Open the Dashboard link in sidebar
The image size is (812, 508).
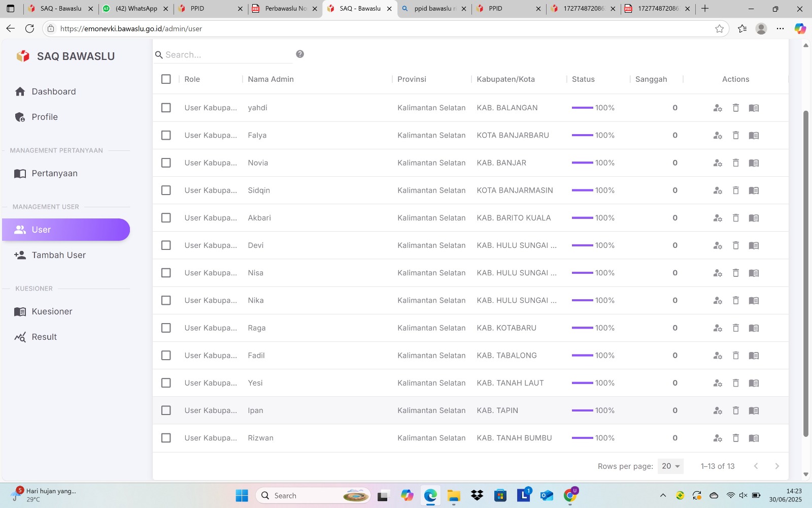point(53,91)
